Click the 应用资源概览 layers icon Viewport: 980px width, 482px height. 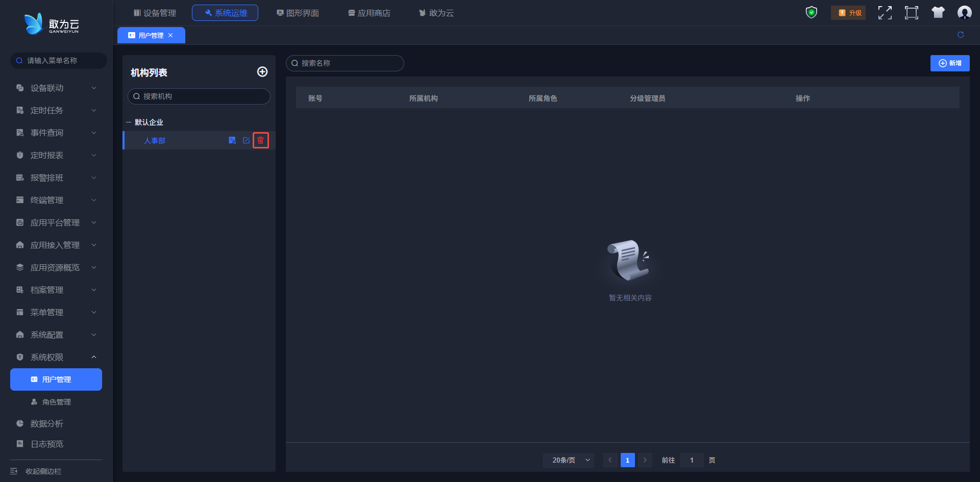[20, 267]
